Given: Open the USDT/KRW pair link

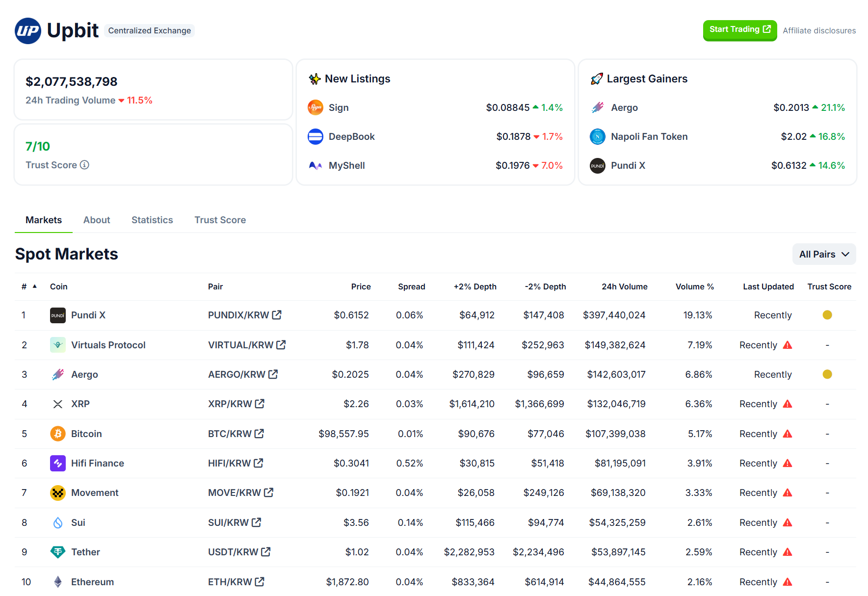Looking at the screenshot, I should pyautogui.click(x=239, y=552).
